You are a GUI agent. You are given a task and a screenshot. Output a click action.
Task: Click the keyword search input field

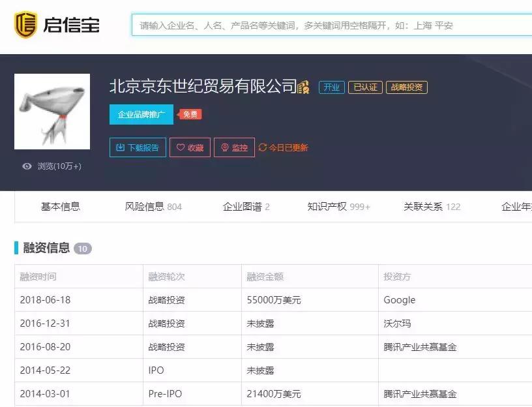click(326, 24)
